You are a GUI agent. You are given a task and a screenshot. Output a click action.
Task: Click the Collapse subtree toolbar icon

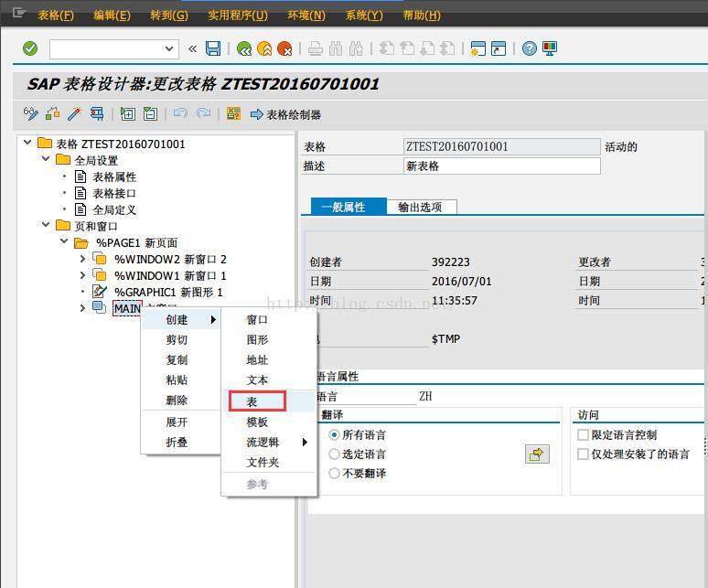pyautogui.click(x=150, y=113)
